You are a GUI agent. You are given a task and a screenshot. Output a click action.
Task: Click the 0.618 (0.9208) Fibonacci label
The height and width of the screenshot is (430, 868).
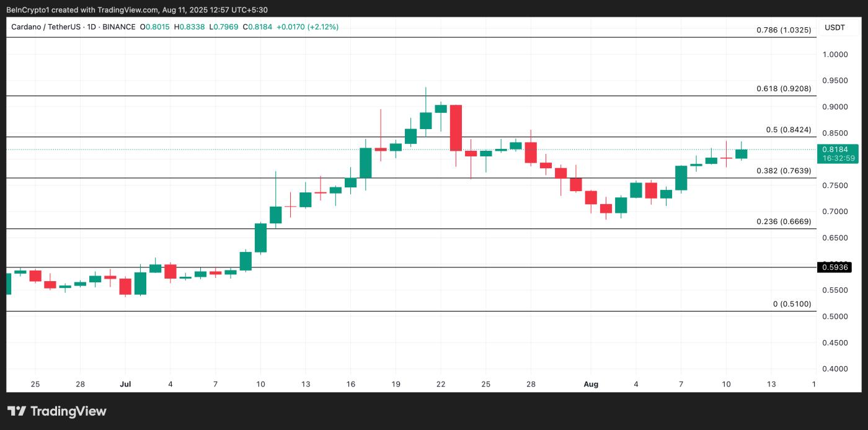tap(783, 89)
